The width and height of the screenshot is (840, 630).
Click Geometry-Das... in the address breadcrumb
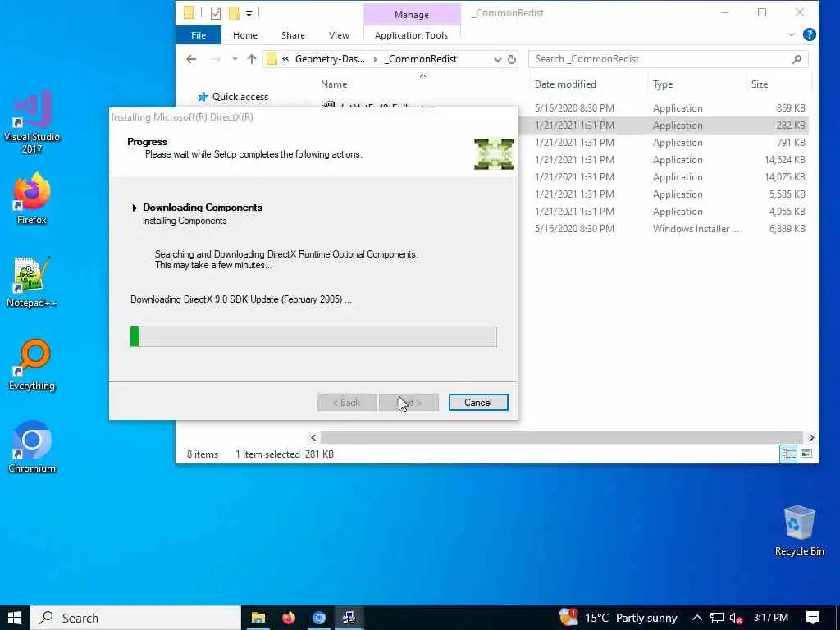coord(330,59)
